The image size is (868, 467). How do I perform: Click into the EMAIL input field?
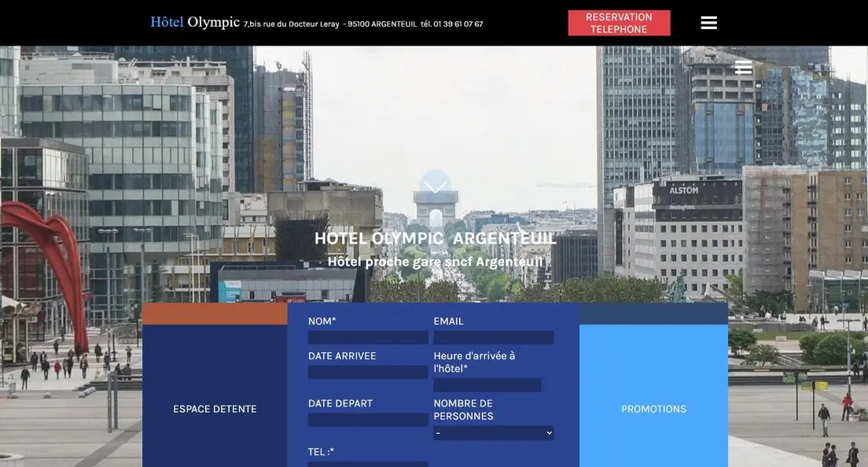493,337
